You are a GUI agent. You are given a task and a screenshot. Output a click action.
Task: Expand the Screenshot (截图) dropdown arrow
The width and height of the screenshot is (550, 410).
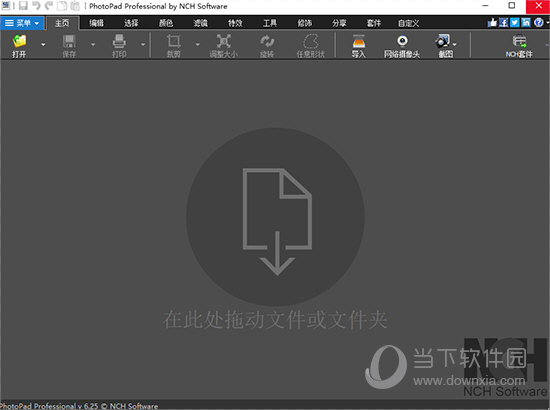455,45
